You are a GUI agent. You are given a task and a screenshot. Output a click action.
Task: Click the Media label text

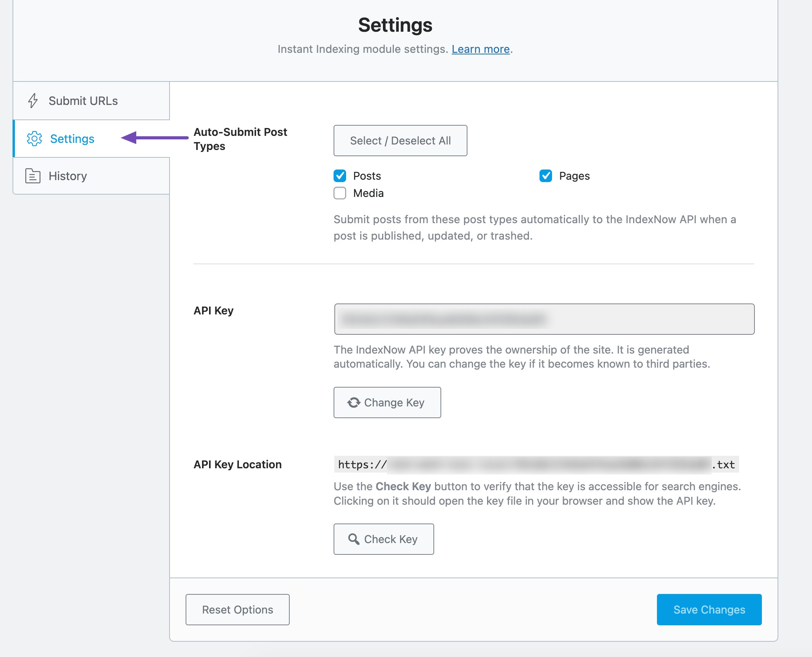point(368,193)
